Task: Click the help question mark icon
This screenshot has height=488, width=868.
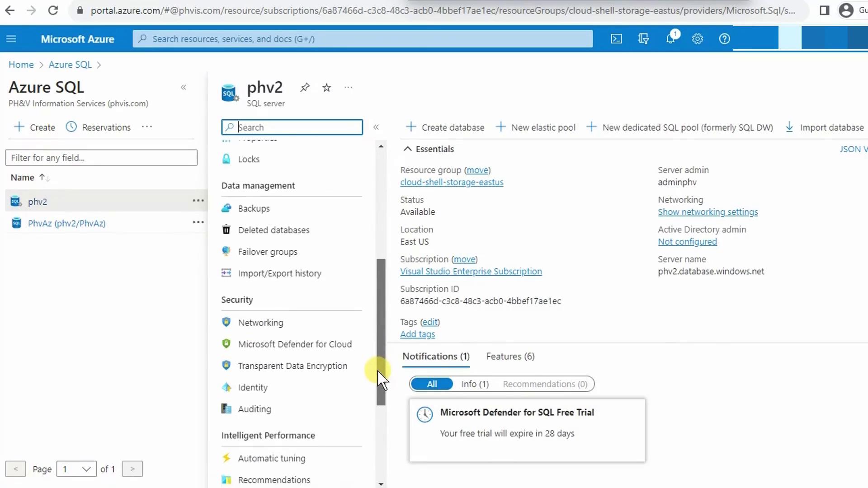Action: click(x=724, y=39)
